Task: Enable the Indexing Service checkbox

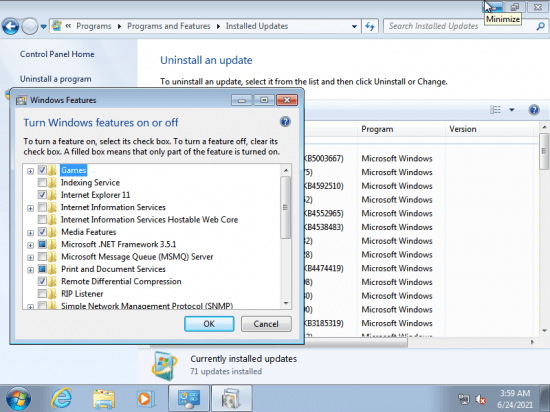Action: click(42, 183)
